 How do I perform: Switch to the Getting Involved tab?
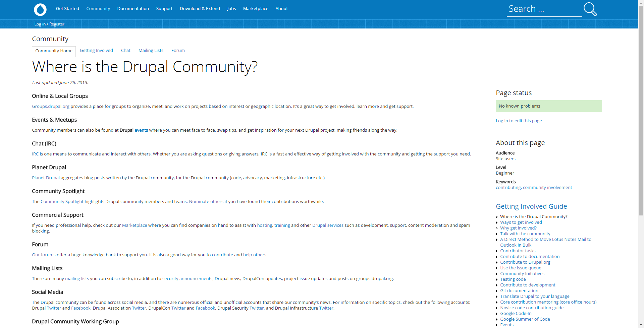96,50
